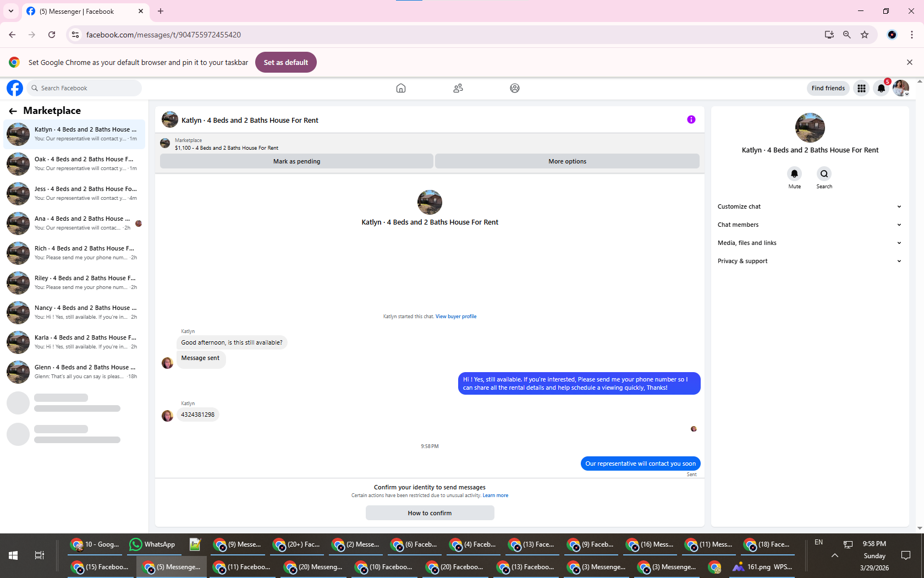
Task: Select the Messenger | Facebook browser tab
Action: [x=85, y=11]
